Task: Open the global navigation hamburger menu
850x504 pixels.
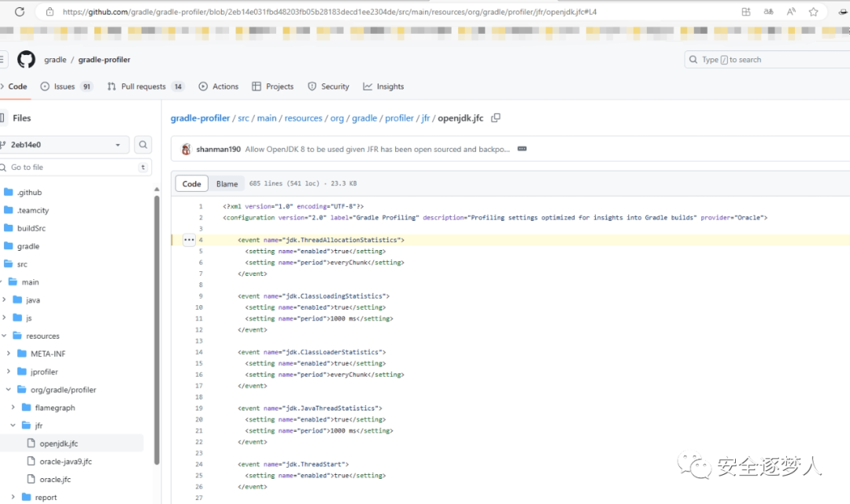Action: tap(2, 60)
